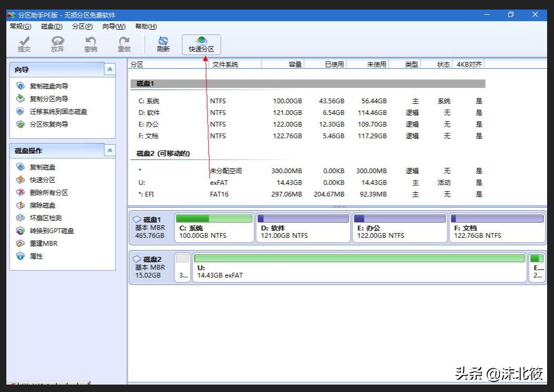Image resolution: width=554 pixels, height=392 pixels.
Task: Select the 重做 (Redo) toolbar icon
Action: tap(123, 42)
